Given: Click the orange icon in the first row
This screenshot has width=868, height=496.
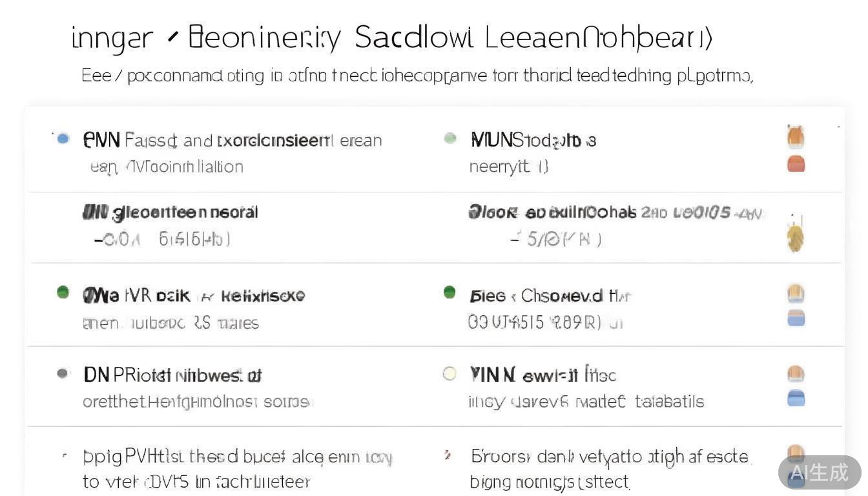Looking at the screenshot, I should click(796, 136).
